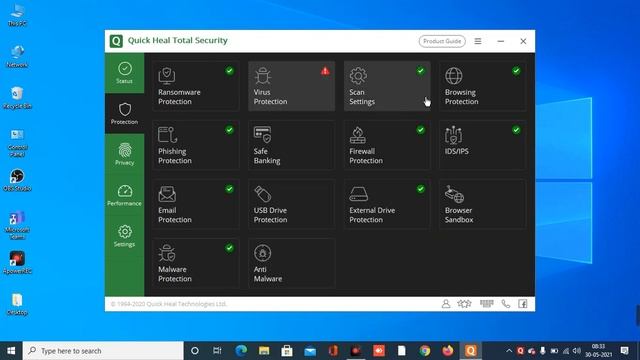Open the External Drive Protection tile
Viewport: 640px width, 360px height.
click(x=387, y=204)
